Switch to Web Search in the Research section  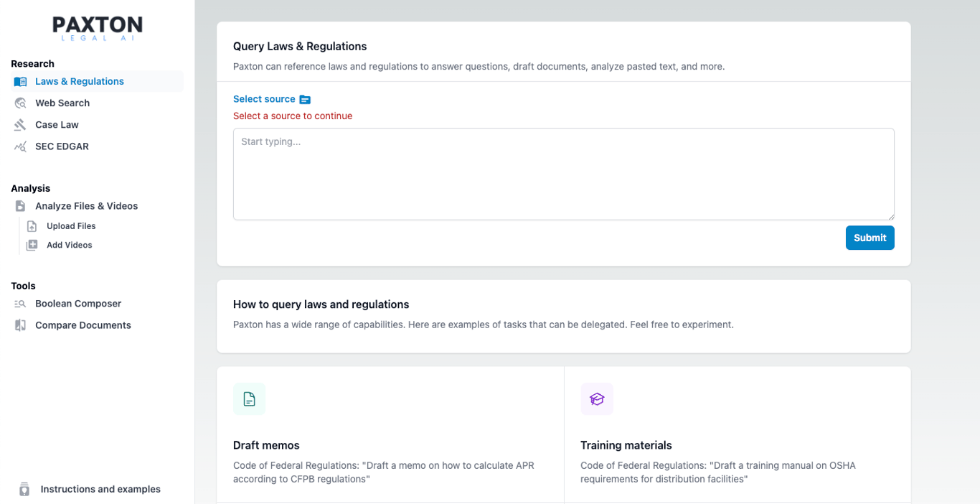tap(62, 103)
